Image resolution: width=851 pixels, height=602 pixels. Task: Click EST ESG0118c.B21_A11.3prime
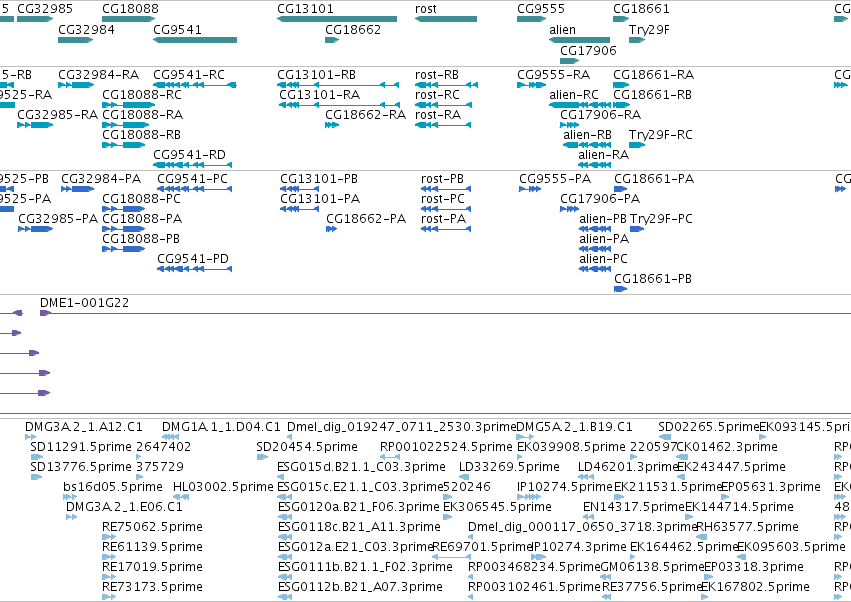pyautogui.click(x=284, y=537)
